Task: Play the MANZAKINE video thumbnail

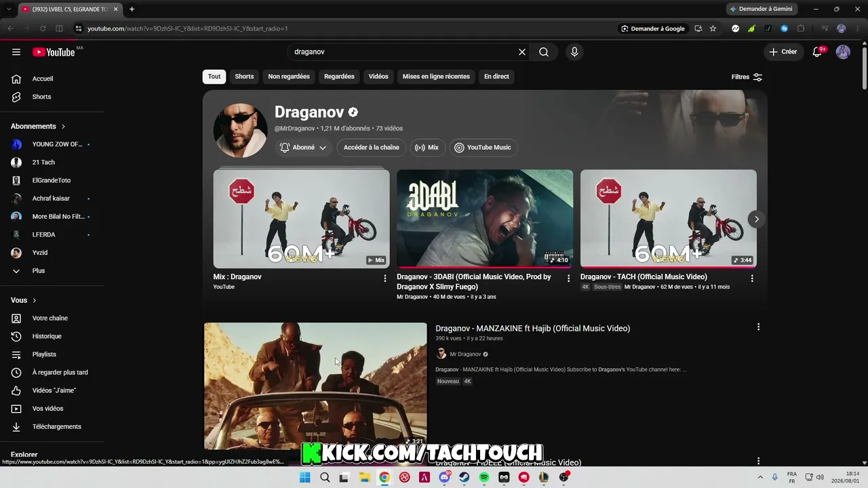Action: point(315,386)
